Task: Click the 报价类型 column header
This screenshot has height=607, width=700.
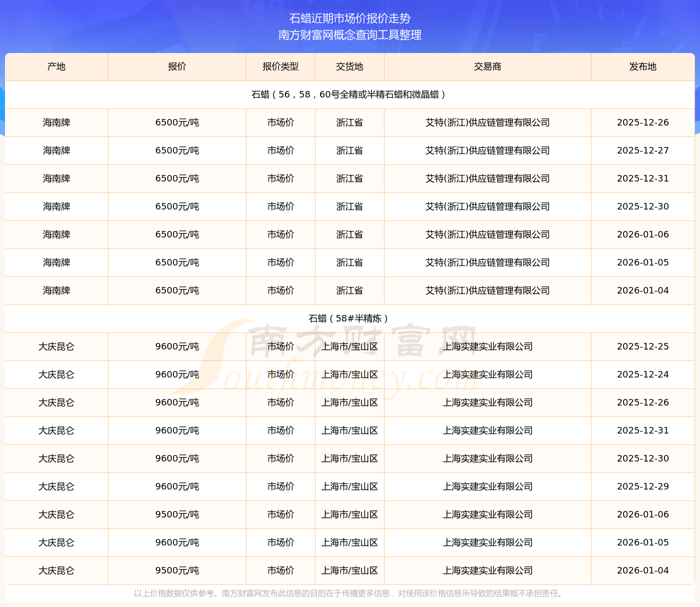Action: click(x=280, y=66)
